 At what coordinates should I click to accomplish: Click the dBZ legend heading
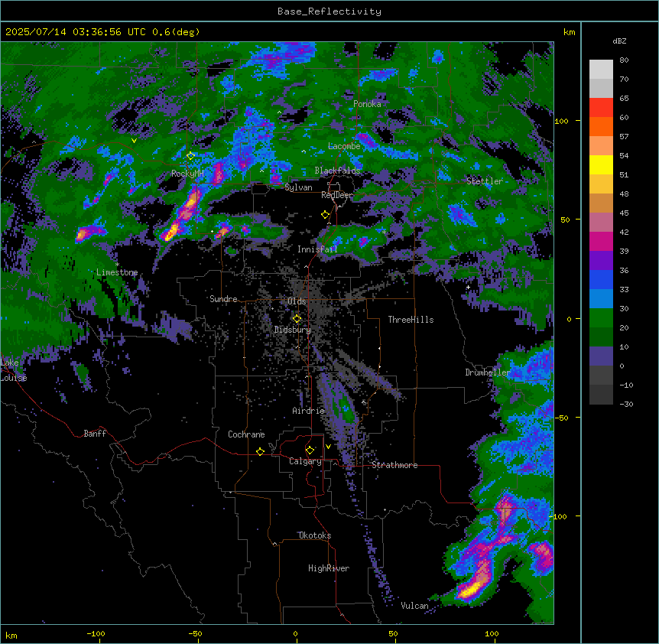619,41
